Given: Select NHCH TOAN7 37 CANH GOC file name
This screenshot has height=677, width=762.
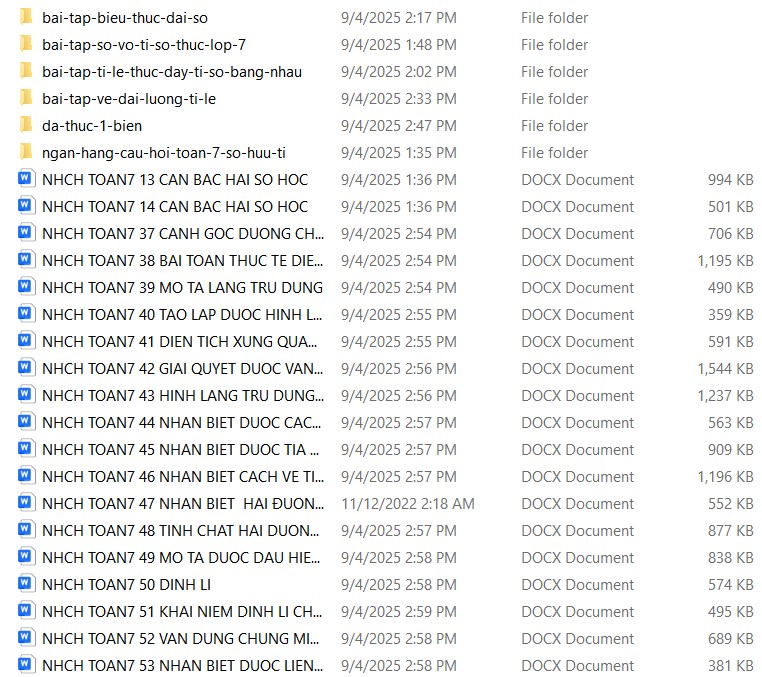Looking at the screenshot, I should (x=183, y=234).
